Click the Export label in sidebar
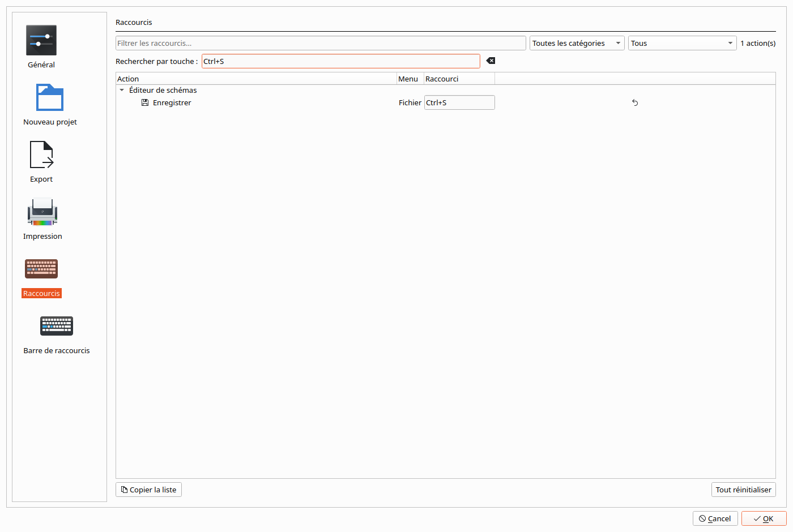Viewport: 793px width, 532px height. pyautogui.click(x=41, y=179)
